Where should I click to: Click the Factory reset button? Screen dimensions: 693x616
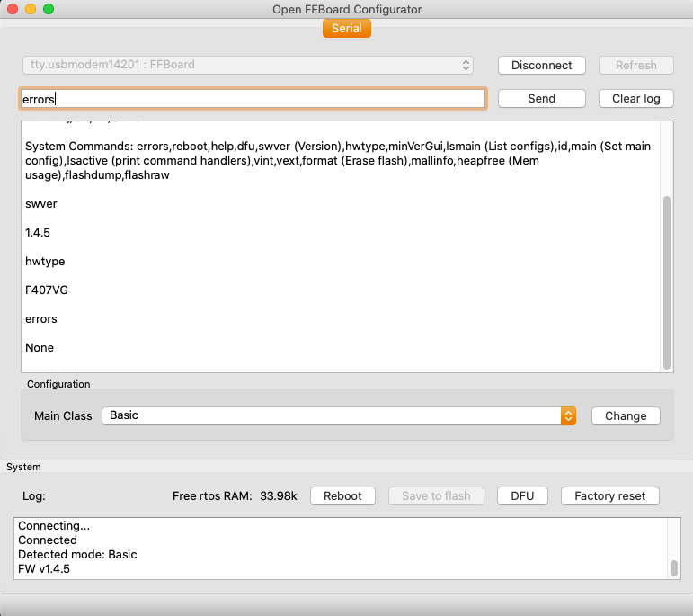(x=610, y=495)
